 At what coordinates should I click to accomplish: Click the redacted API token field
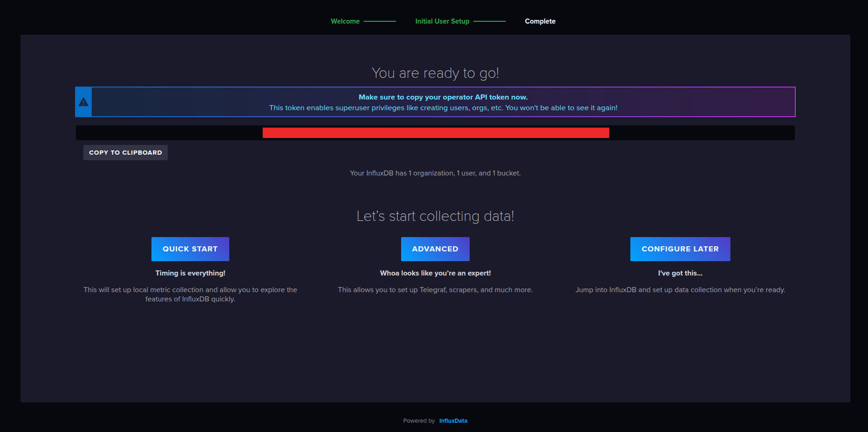click(x=435, y=133)
